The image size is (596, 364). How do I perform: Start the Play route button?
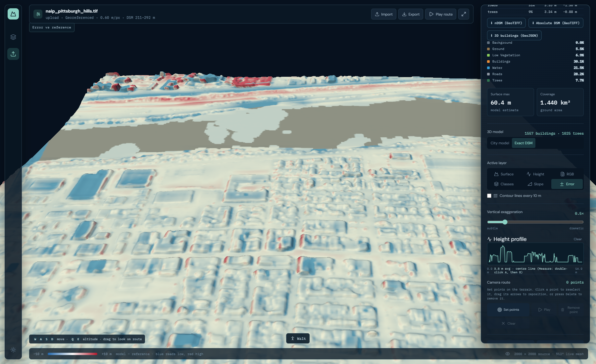(441, 14)
